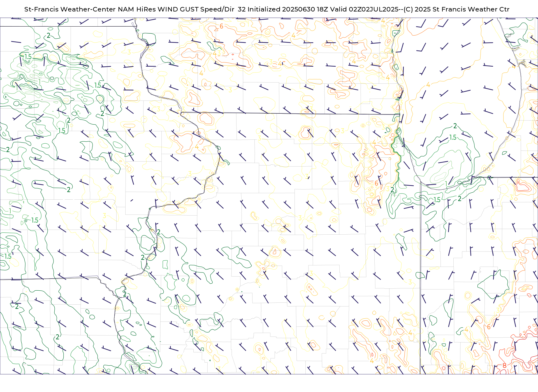The width and height of the screenshot is (538, 392).
Task: Click "NAM HiRes WIND GUST Speed/Dir" in the title
Action: [176, 9]
